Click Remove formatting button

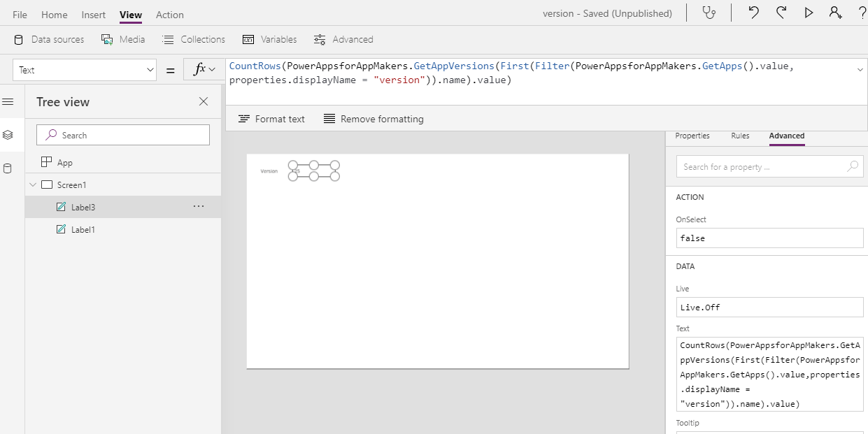pyautogui.click(x=373, y=119)
